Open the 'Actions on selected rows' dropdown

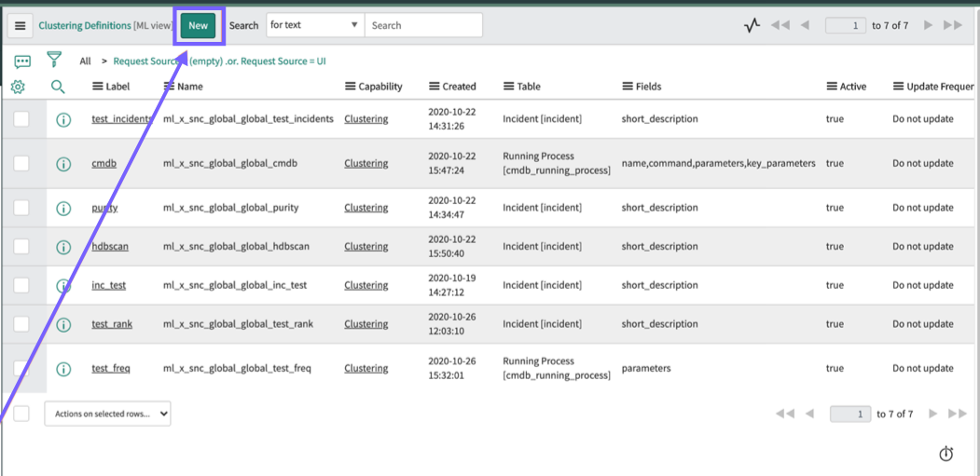(x=107, y=414)
